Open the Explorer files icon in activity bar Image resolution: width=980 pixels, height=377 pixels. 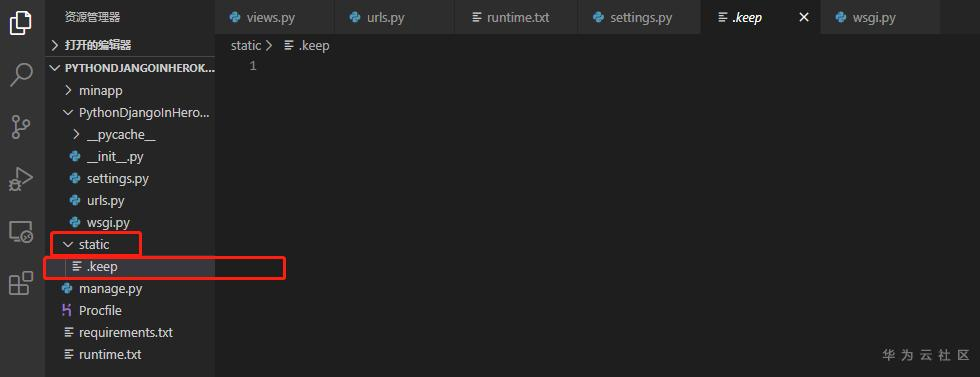(21, 23)
